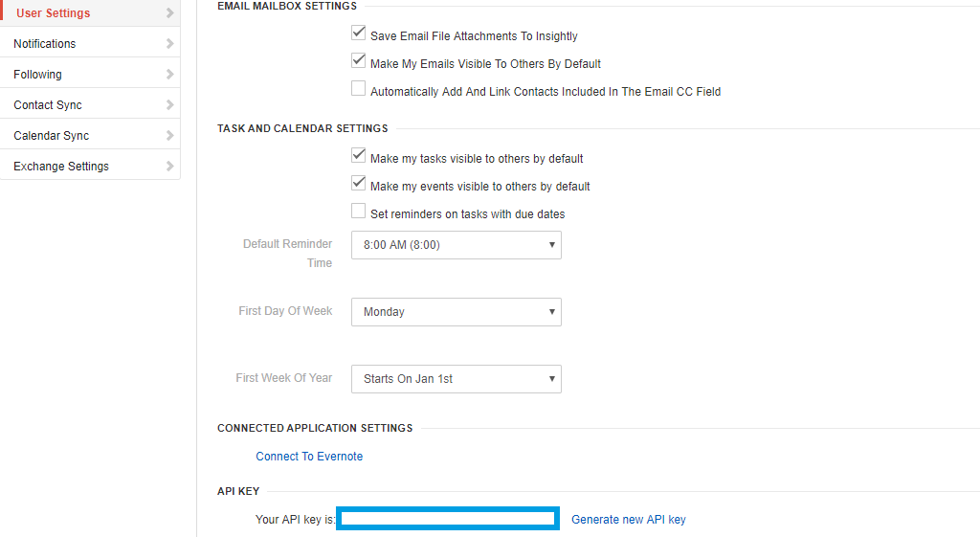980x537 pixels.
Task: Click chevron arrow beside Notifications
Action: [170, 44]
